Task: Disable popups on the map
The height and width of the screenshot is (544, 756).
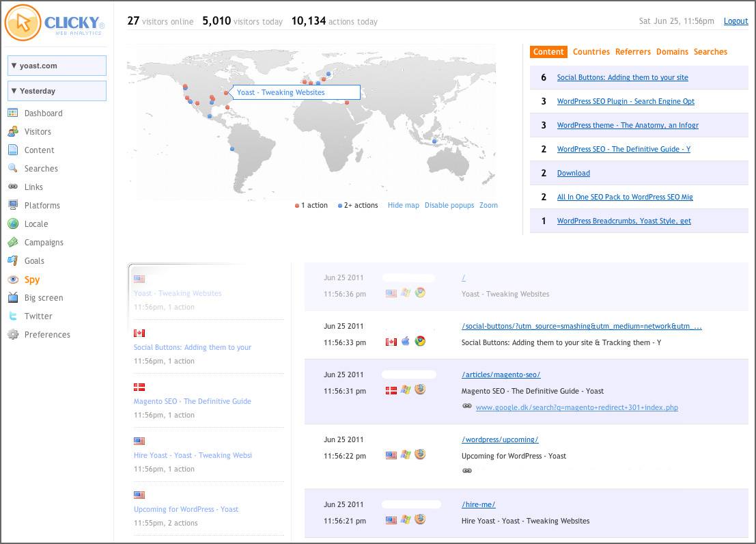Action: (x=449, y=206)
